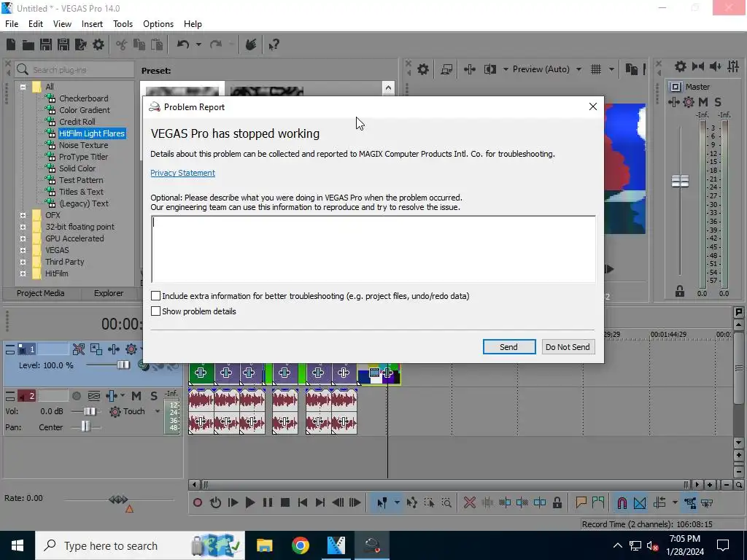Screen dimensions: 747x560
Task: Collapse the All folder in plug-in tree
Action: 23,87
